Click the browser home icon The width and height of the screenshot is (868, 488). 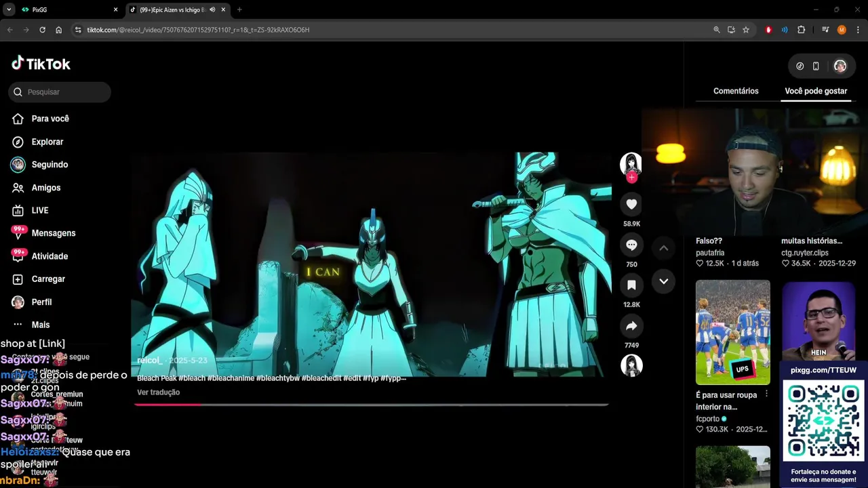(x=59, y=30)
